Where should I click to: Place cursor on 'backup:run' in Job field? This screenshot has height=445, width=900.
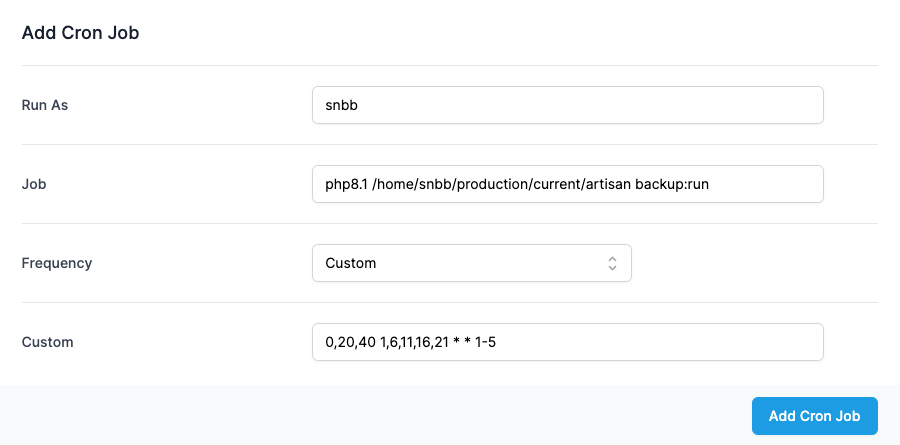[672, 184]
